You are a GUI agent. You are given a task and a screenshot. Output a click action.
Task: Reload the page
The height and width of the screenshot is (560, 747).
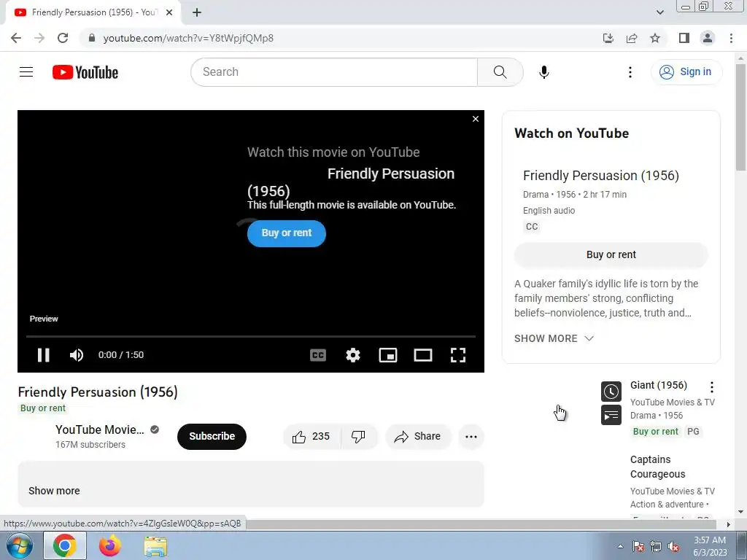[x=63, y=38]
